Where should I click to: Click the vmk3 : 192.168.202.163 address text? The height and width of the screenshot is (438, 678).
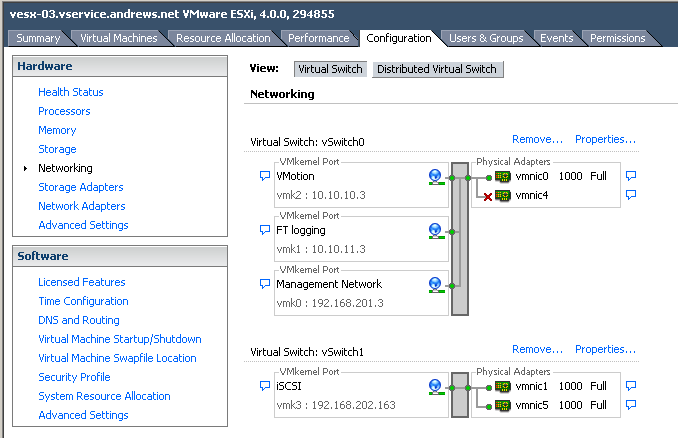pyautogui.click(x=336, y=405)
